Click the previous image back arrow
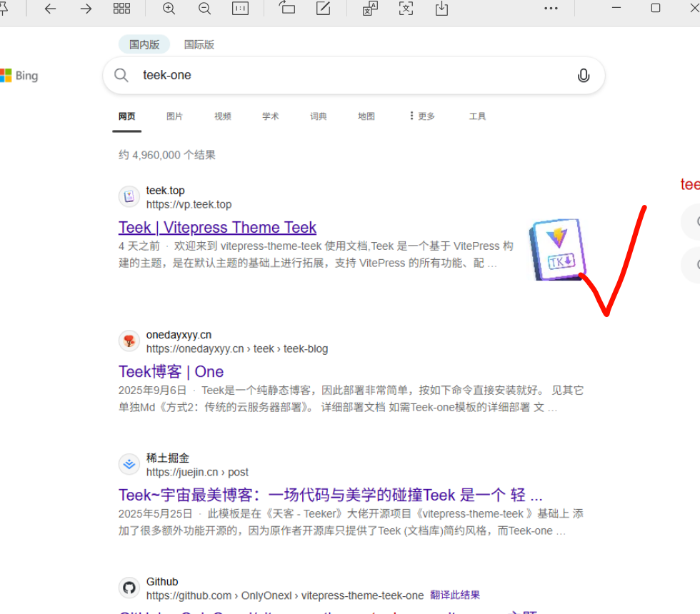Image resolution: width=700 pixels, height=614 pixels. click(x=50, y=9)
